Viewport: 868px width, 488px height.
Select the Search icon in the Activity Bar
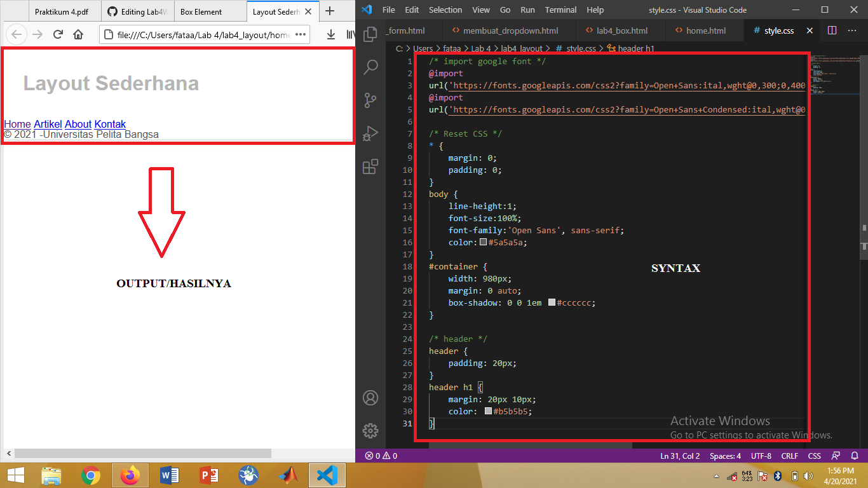coord(370,68)
